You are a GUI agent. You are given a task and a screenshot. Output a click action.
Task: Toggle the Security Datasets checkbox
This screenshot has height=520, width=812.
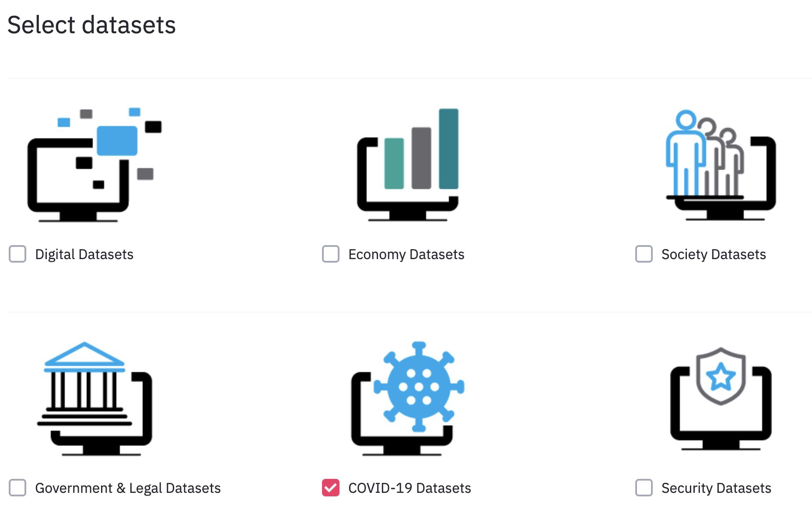coord(644,488)
